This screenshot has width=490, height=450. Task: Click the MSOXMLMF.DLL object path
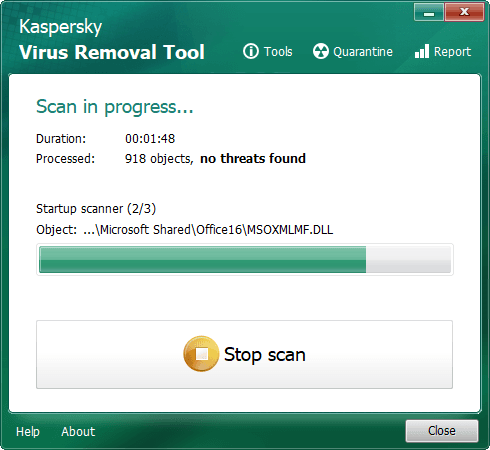click(x=208, y=230)
